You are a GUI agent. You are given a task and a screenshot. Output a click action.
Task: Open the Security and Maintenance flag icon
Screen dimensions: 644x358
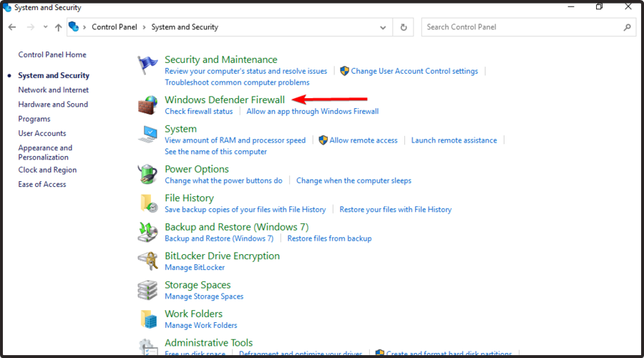[147, 65]
